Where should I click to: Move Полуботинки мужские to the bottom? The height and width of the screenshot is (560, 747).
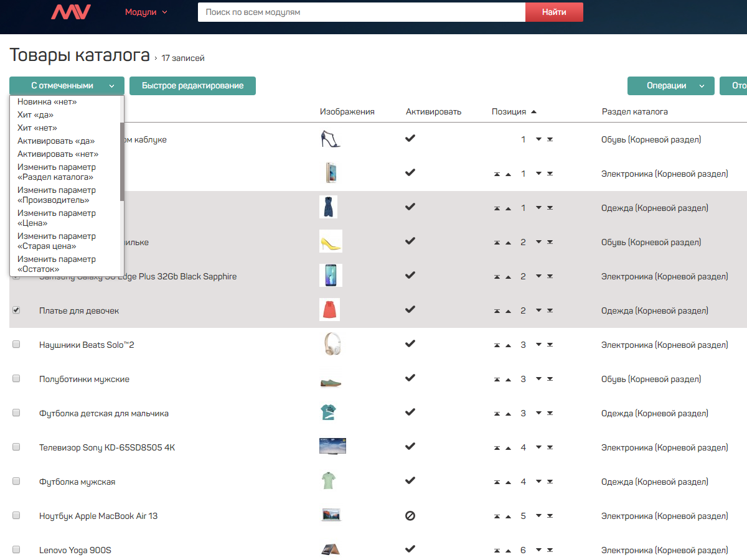click(550, 380)
